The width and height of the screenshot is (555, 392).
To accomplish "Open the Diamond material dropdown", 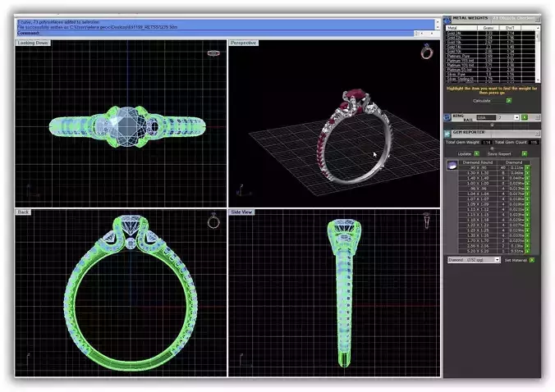I will (497, 260).
